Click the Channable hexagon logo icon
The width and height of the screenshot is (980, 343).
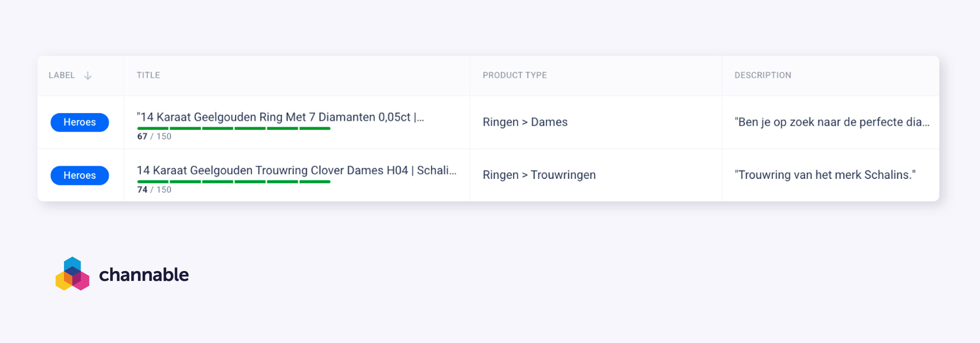72,274
